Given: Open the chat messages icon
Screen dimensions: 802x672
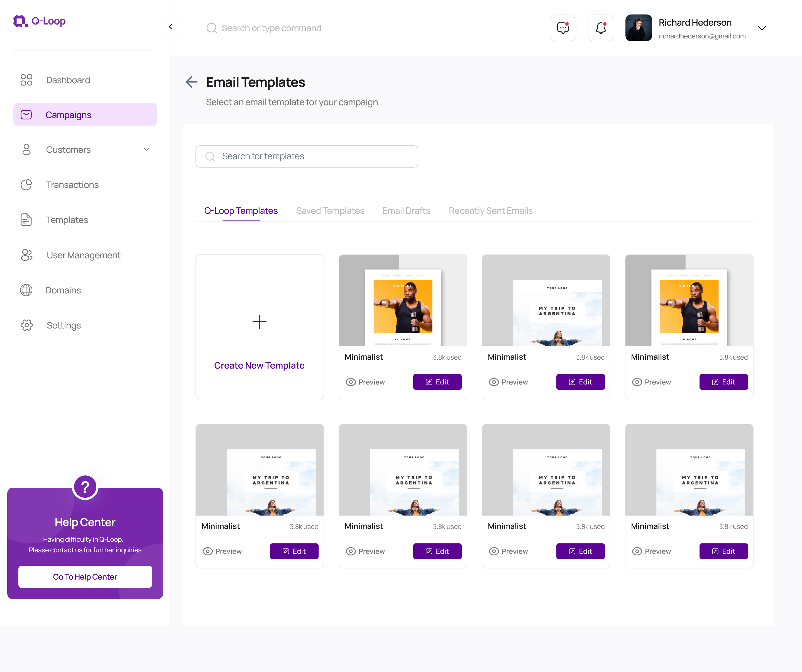Looking at the screenshot, I should [x=563, y=28].
